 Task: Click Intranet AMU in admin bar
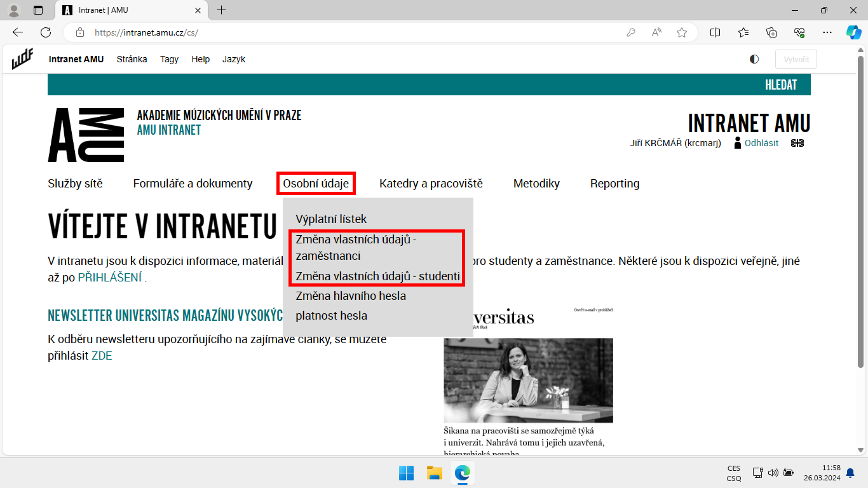tap(76, 59)
